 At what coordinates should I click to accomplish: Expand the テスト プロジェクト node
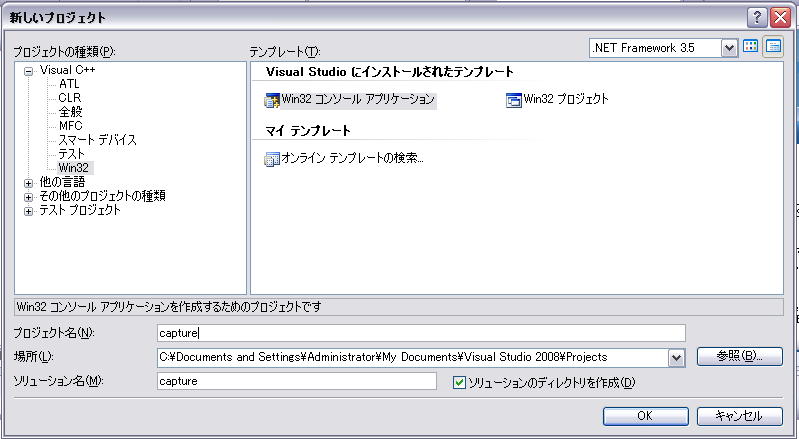click(29, 211)
